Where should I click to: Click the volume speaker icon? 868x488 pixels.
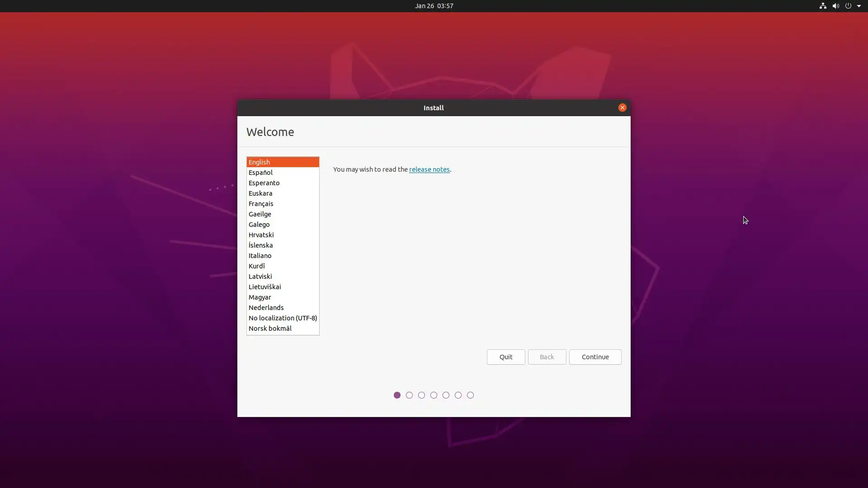tap(835, 6)
